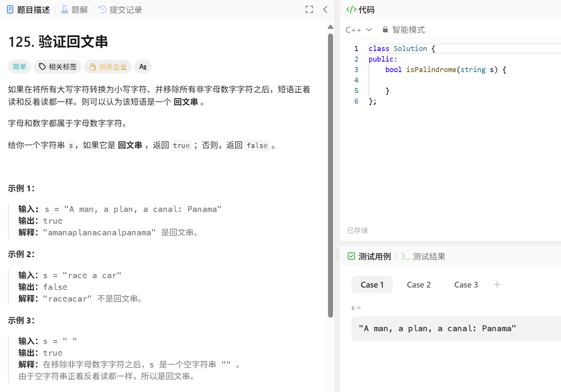Image resolution: width=561 pixels, height=392 pixels.
Task: Click the inline code word false
Action: point(257,145)
